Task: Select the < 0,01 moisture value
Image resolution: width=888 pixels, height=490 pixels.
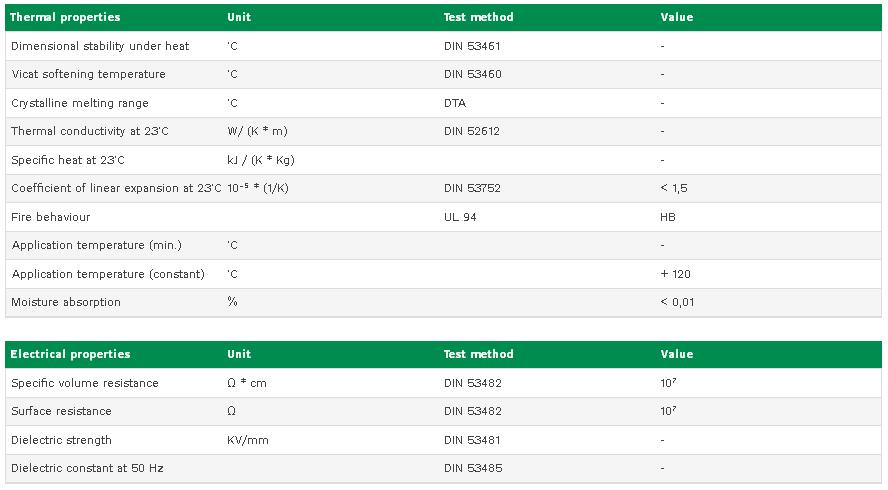Action: coord(677,302)
